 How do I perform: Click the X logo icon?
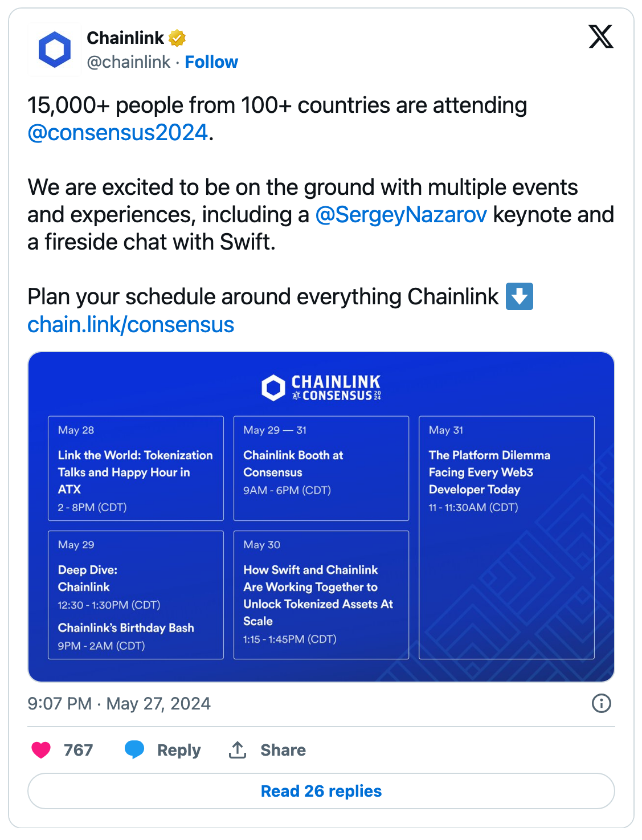pos(600,37)
